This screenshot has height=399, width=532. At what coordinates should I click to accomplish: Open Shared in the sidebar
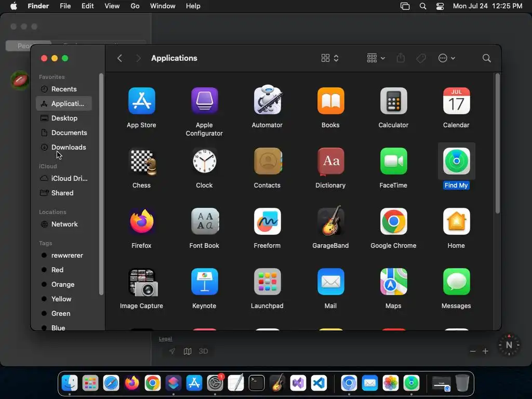(64, 193)
